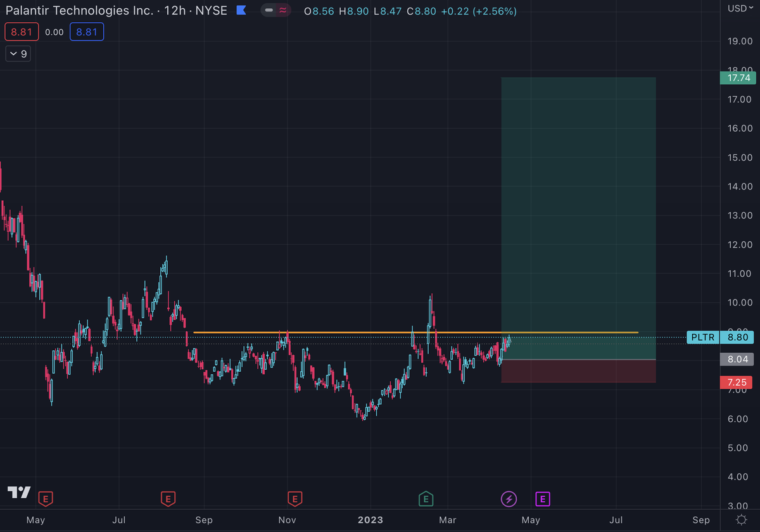Click the C8.80 close value

tap(422, 11)
